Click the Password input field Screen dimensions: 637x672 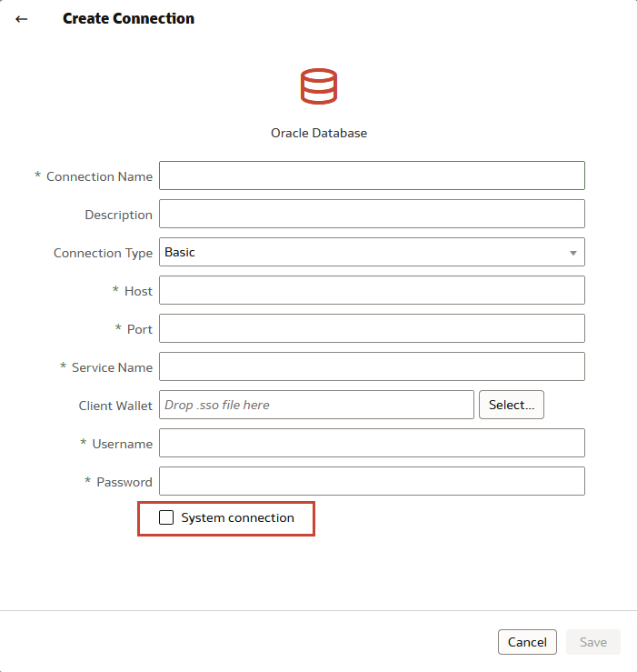(x=372, y=481)
